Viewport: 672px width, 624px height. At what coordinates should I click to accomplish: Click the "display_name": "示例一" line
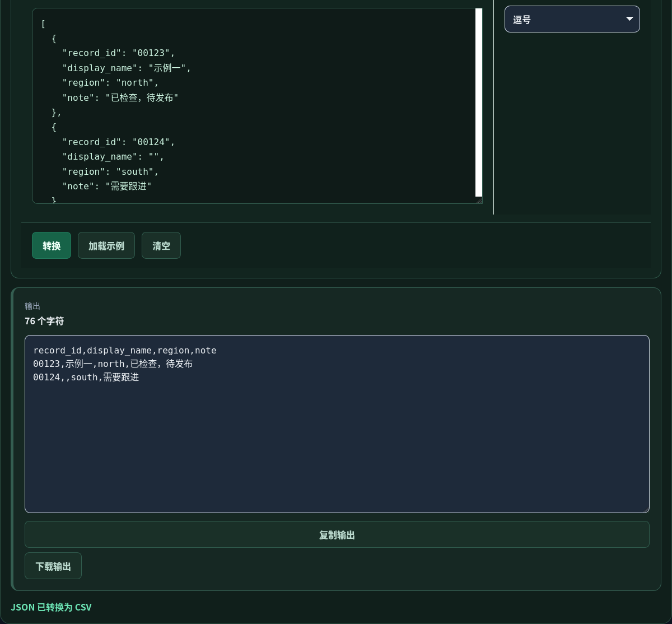pyautogui.click(x=127, y=68)
